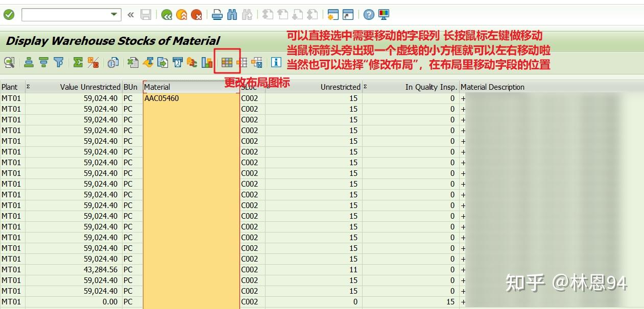Expand the command field dropdown arrow
This screenshot has height=309, width=644.
[x=113, y=15]
